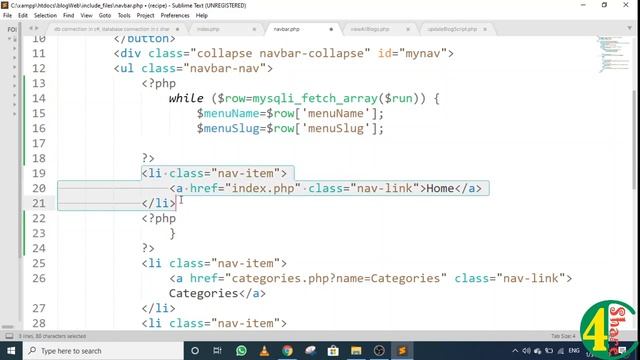This screenshot has height=360, width=640.
Task: Switch to the viewAllBlogs.php tab
Action: click(370, 29)
